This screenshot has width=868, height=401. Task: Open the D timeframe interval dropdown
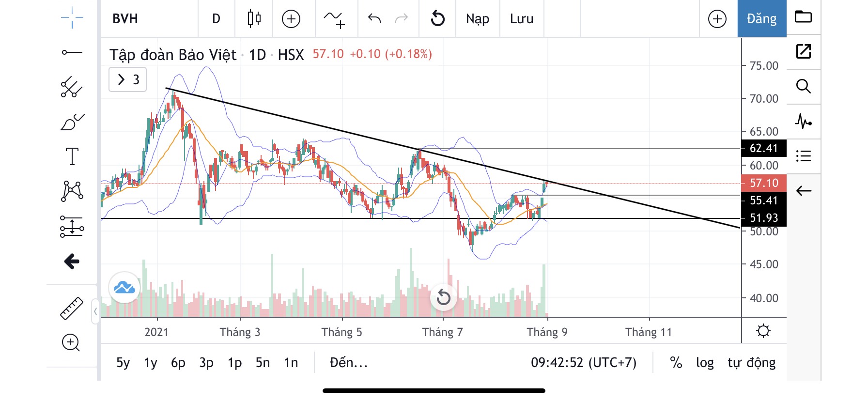[216, 19]
